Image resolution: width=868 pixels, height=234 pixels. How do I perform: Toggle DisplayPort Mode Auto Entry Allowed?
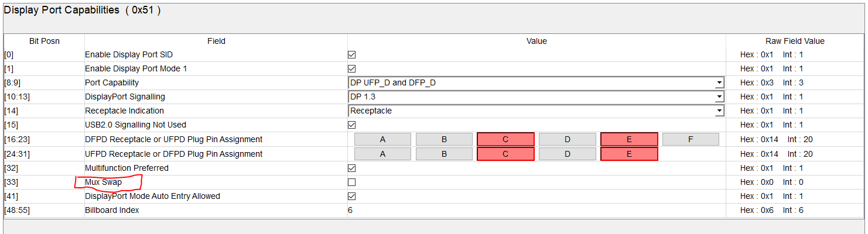352,197
